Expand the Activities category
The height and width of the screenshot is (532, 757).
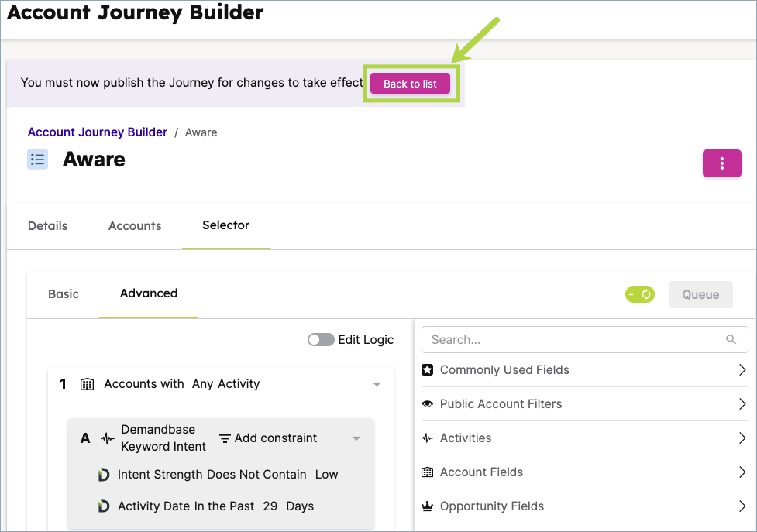(x=585, y=438)
